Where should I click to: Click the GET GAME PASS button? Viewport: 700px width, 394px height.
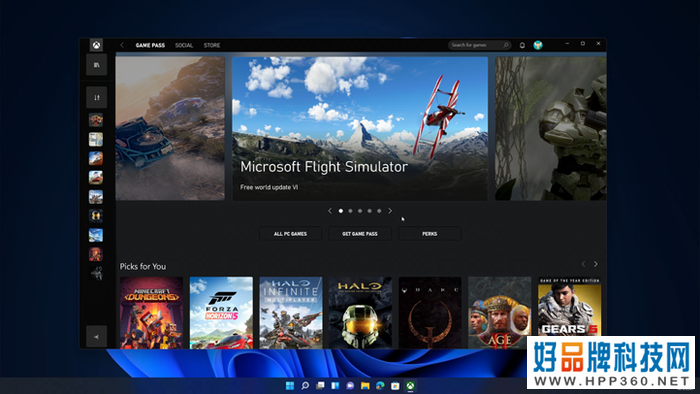360,234
